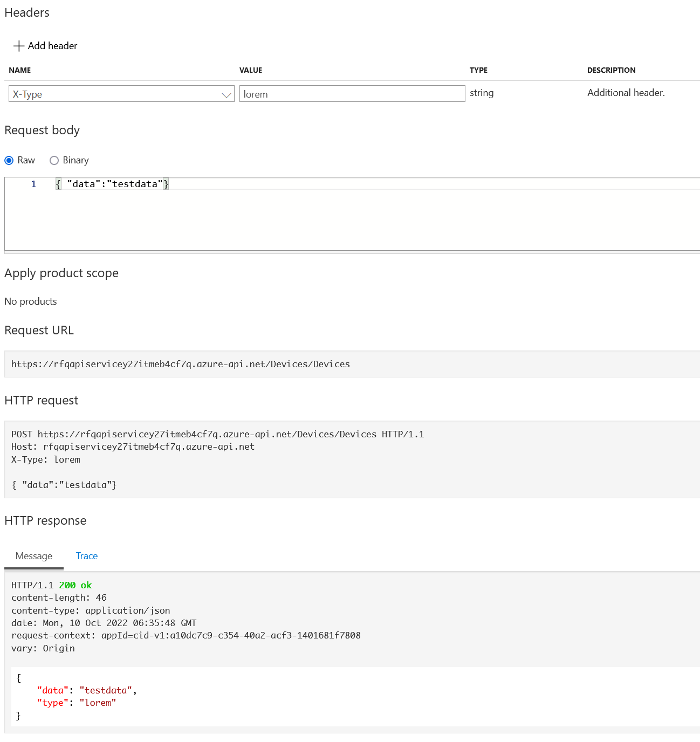Click inside the raw request body editor

click(216, 183)
